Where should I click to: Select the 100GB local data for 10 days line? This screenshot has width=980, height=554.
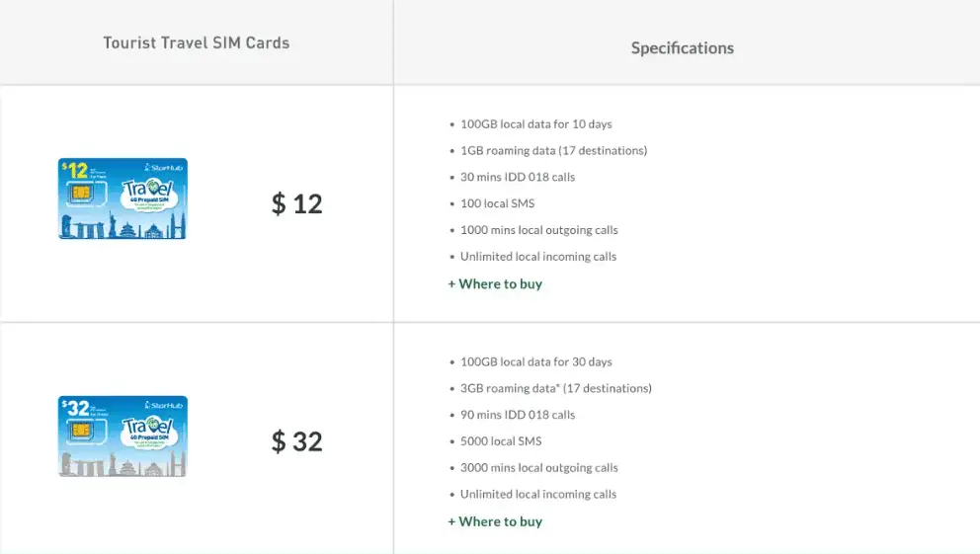pos(535,124)
